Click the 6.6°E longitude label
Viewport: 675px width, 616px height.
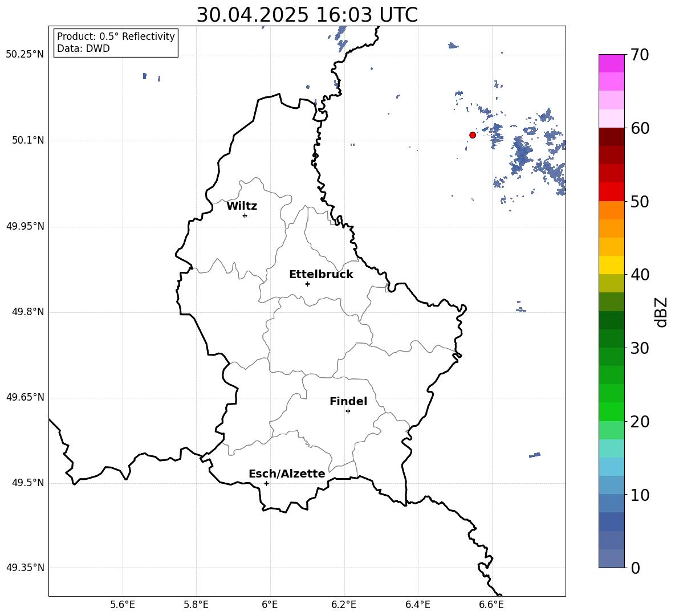[491, 605]
